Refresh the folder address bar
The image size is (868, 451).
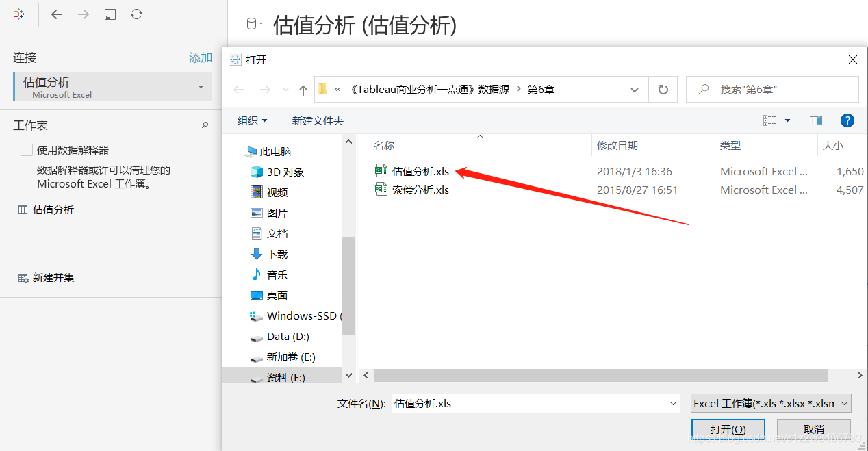[x=663, y=90]
